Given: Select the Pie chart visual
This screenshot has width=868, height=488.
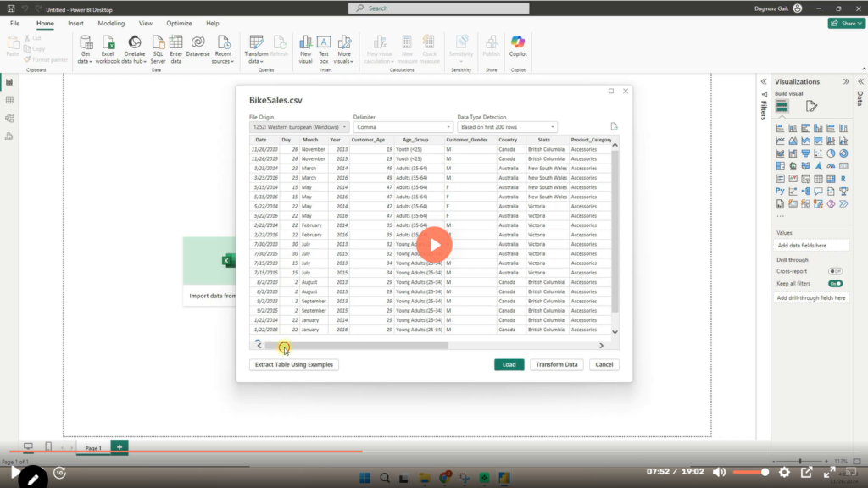Looking at the screenshot, I should [x=831, y=153].
